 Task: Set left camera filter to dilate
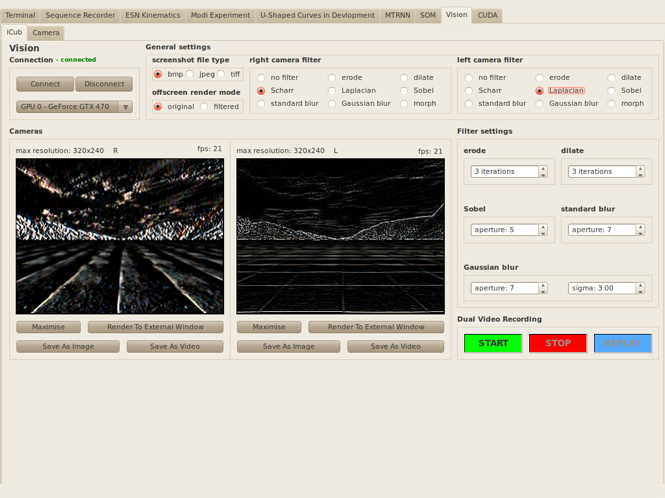(x=612, y=78)
